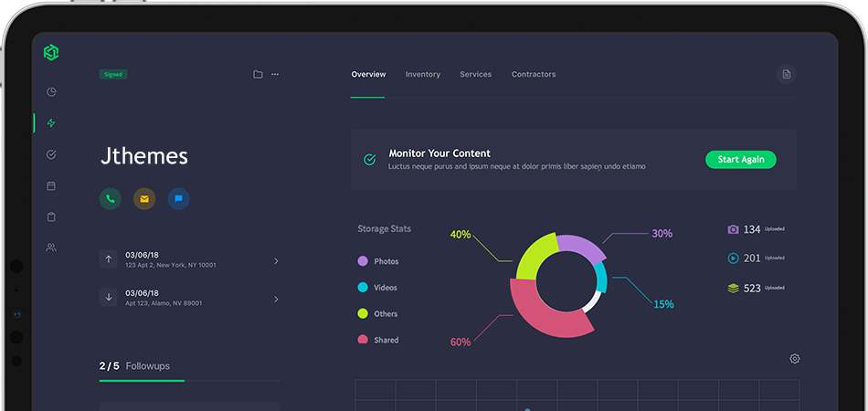868x411 pixels.
Task: Click the green cube app logo
Action: pos(51,53)
